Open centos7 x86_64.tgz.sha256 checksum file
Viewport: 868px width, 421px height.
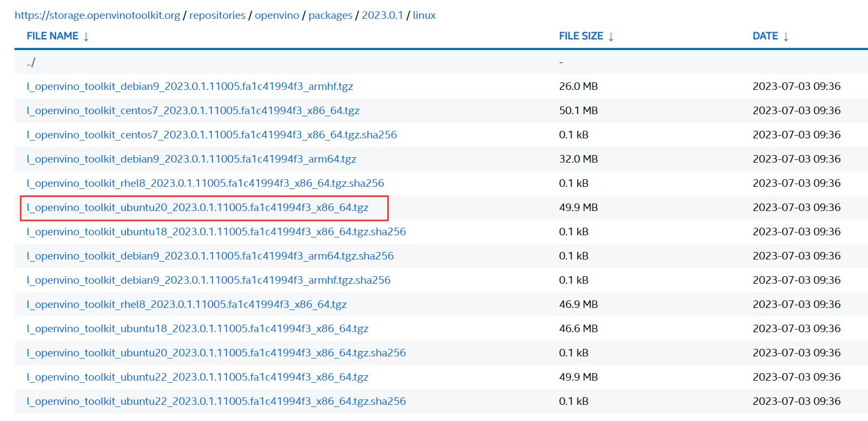coord(212,135)
